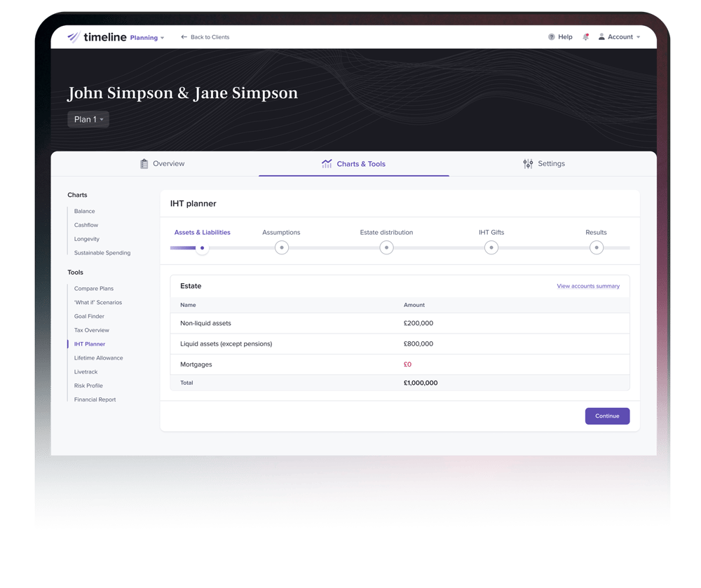Jump to the Results step circle
This screenshot has width=701, height=588.
(x=597, y=247)
